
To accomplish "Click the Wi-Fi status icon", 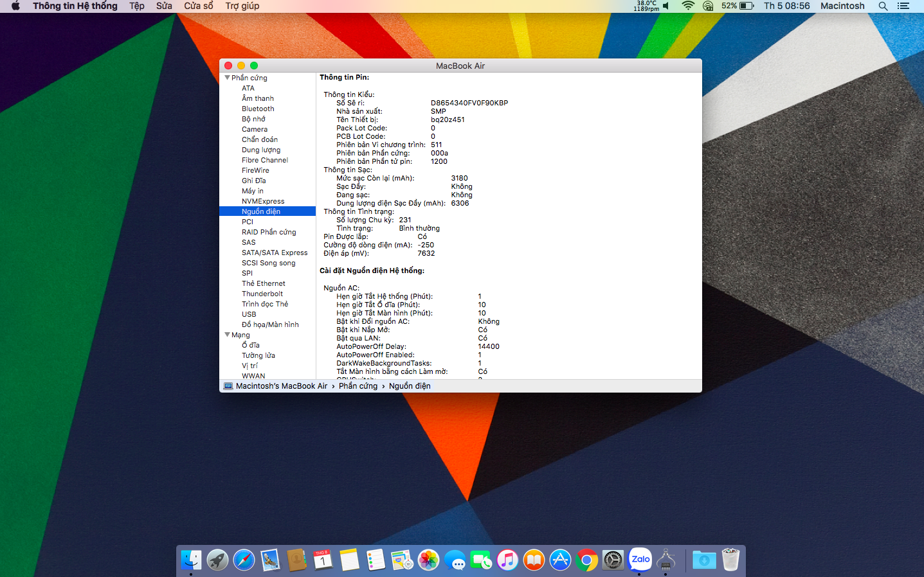I will 687,6.
